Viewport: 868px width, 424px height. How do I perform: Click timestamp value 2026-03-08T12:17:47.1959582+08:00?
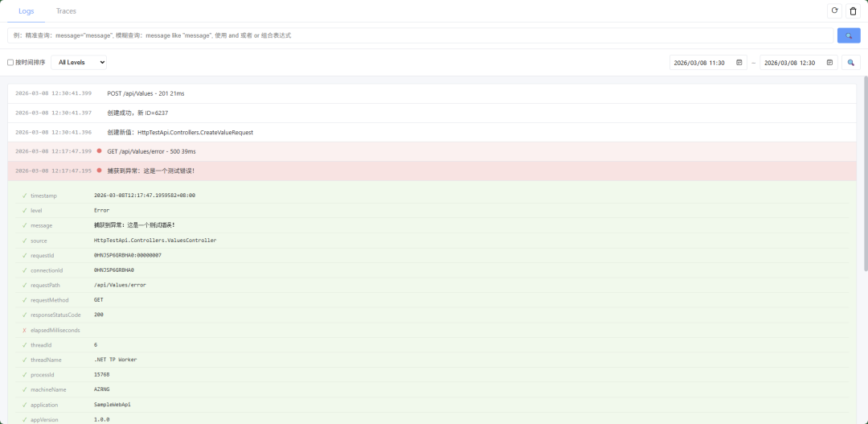click(x=145, y=196)
